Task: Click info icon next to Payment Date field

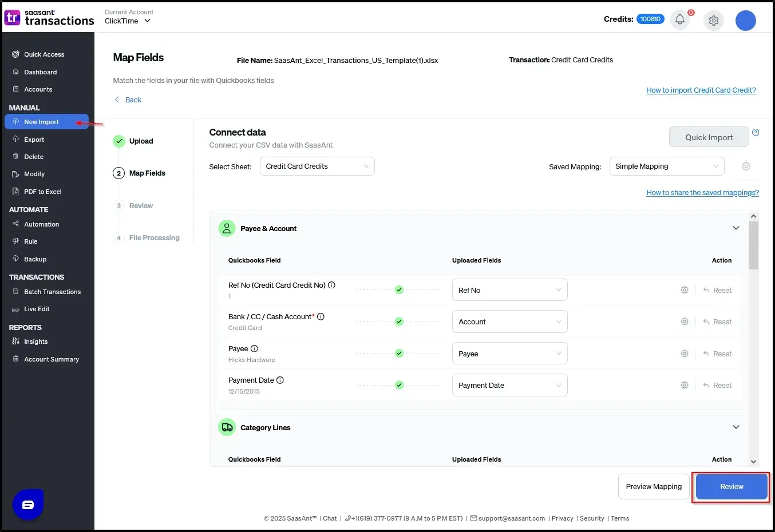Action: (280, 380)
